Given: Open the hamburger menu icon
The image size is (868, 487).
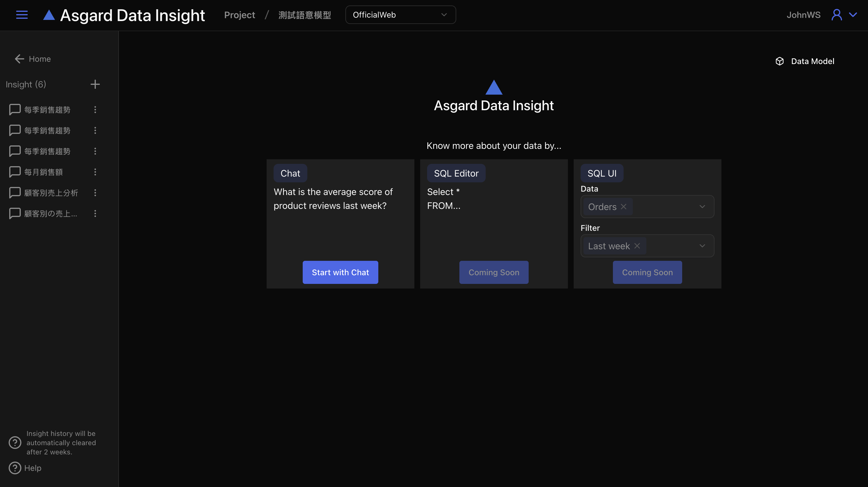Looking at the screenshot, I should 22,15.
